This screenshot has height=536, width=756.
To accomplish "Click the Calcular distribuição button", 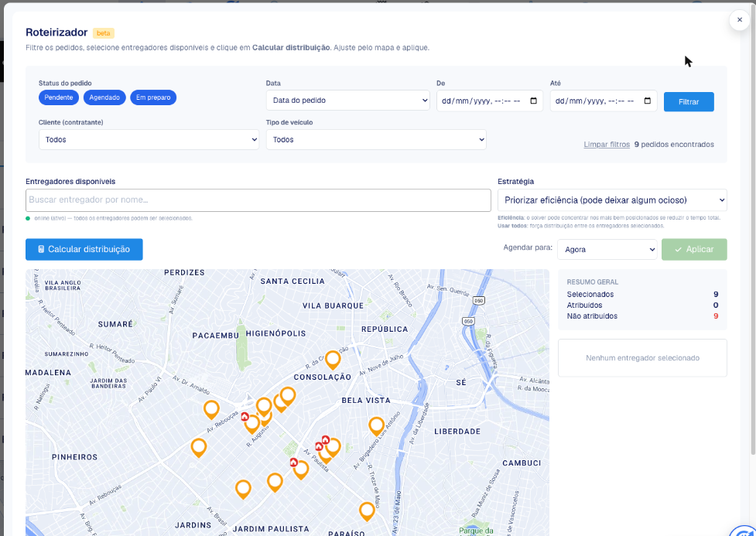I will pos(84,249).
